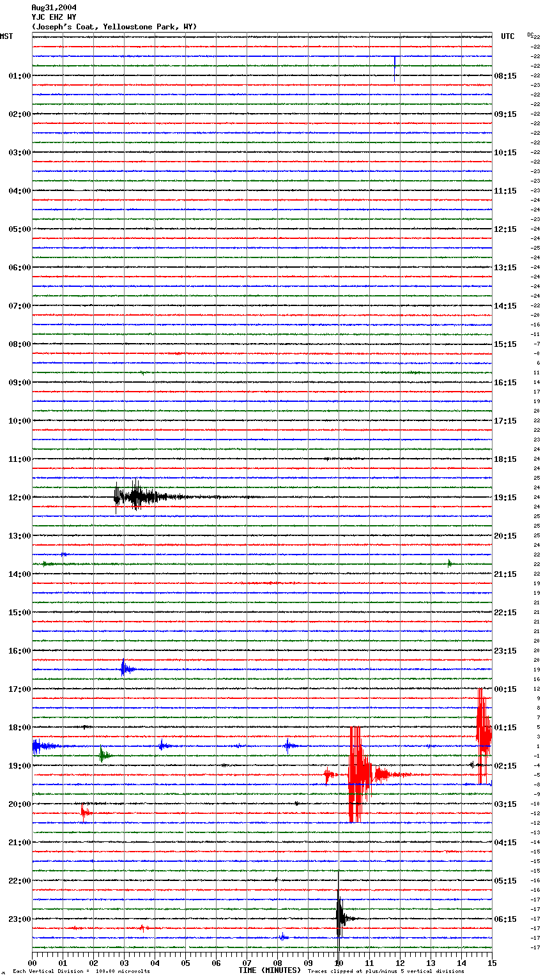Click the 19:15 UTC time label
543x980 pixels.
pos(505,497)
